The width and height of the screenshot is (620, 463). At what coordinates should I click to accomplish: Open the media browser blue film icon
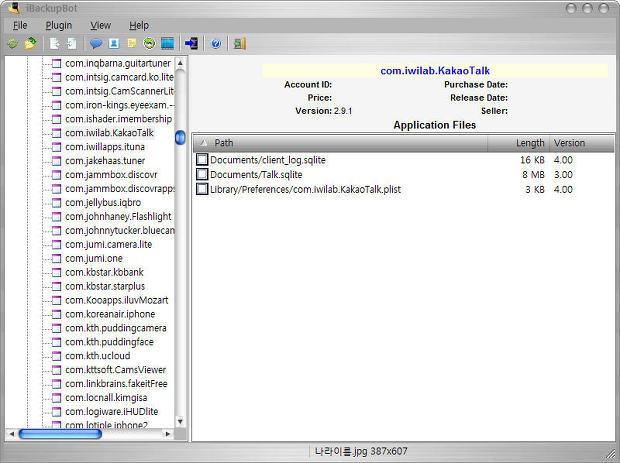(167, 43)
